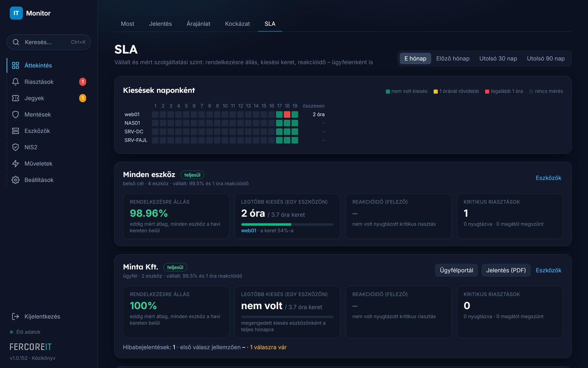The image size is (588, 368).
Task: Open Eszközök link in Minta Kft. card
Action: tap(548, 270)
